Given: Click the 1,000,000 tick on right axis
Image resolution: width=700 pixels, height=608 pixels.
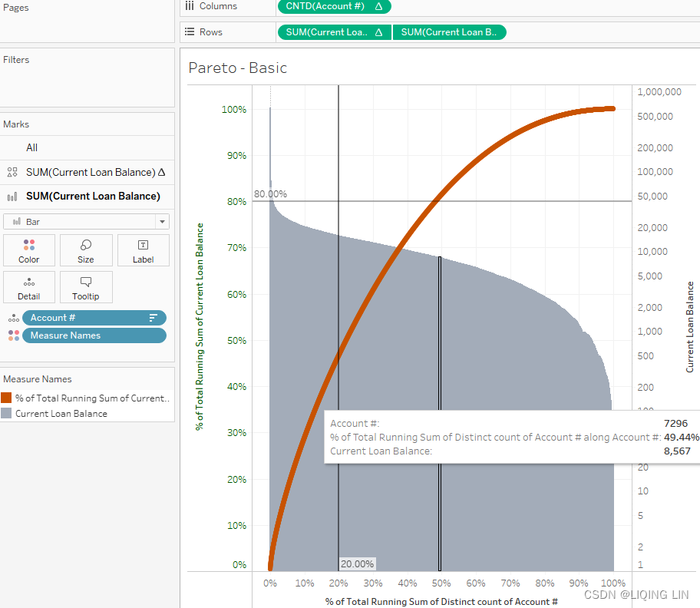Looking at the screenshot, I should (x=659, y=92).
